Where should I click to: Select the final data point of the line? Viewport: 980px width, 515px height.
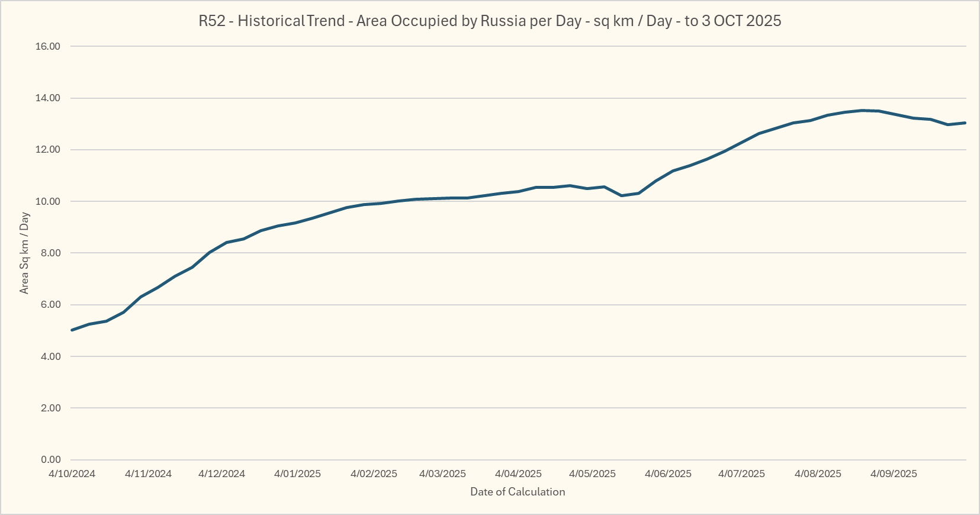(x=965, y=123)
